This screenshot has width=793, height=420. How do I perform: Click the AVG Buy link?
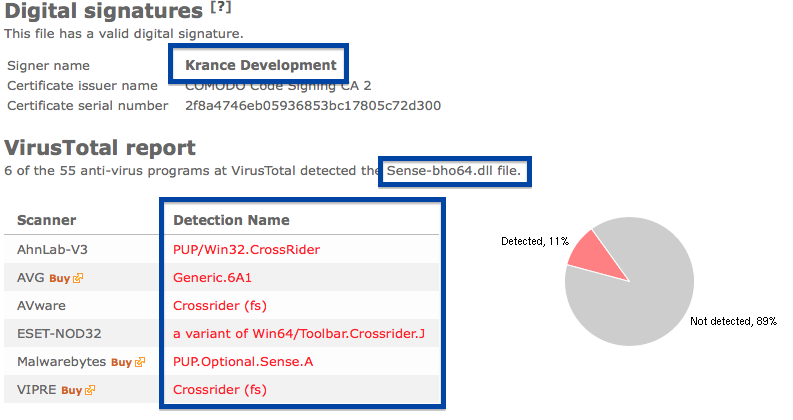click(59, 278)
